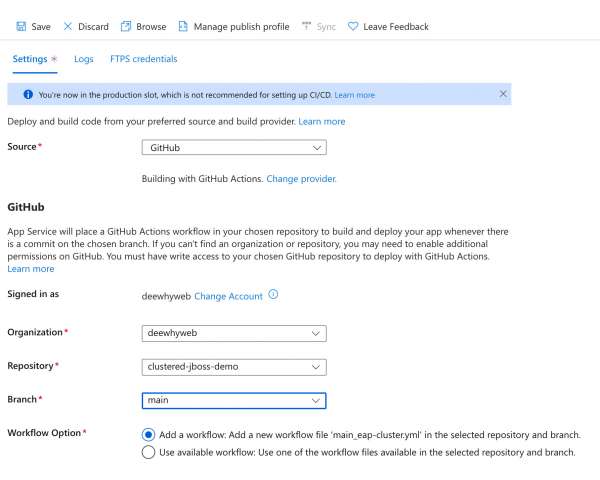Click the Discard X icon

point(68,27)
